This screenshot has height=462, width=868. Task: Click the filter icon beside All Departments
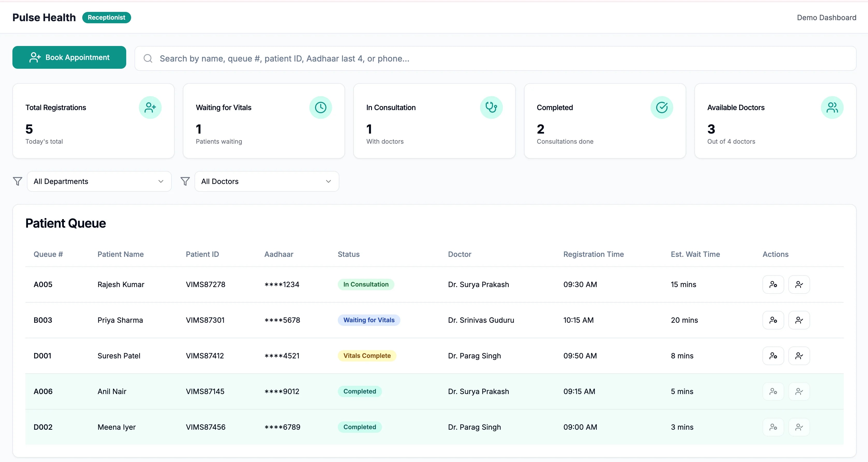pyautogui.click(x=18, y=181)
